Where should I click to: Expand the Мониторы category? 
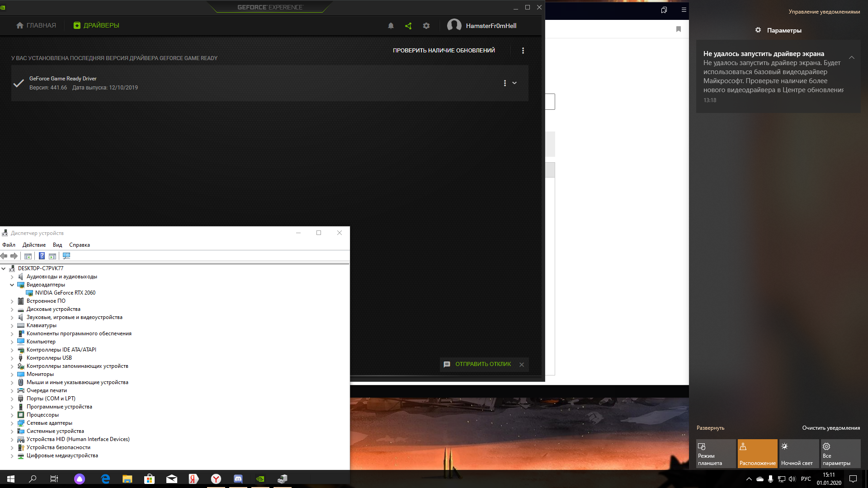(12, 374)
